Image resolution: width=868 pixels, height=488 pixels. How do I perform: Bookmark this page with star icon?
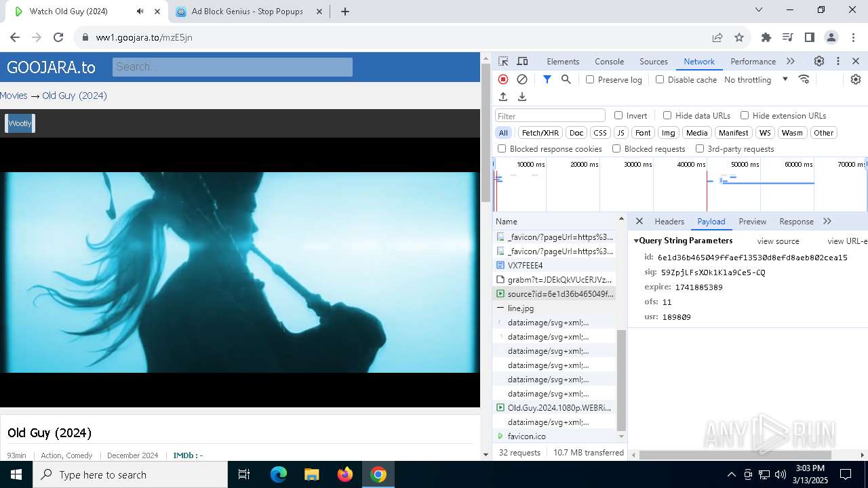[739, 37]
